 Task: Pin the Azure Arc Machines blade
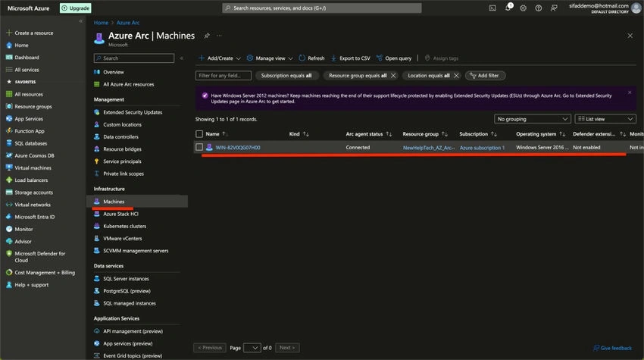(x=207, y=36)
